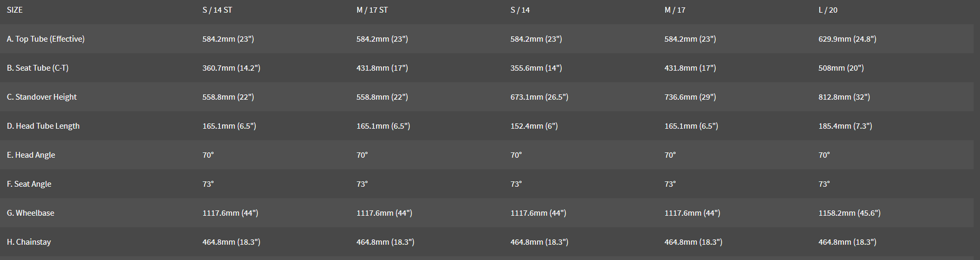Select the S / 14 ST size header

(217, 10)
